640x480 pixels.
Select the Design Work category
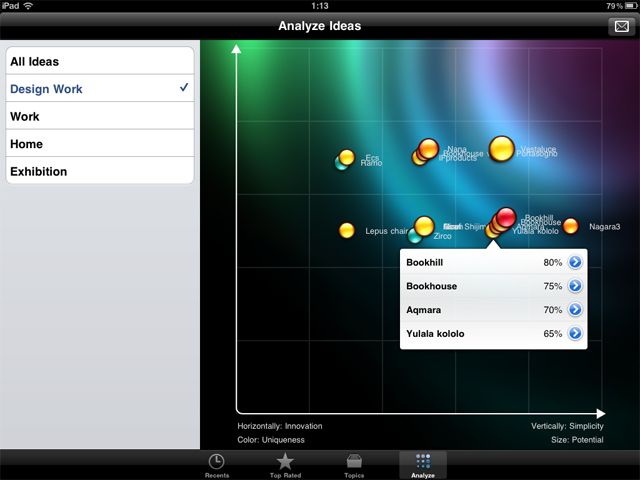pyautogui.click(x=99, y=89)
